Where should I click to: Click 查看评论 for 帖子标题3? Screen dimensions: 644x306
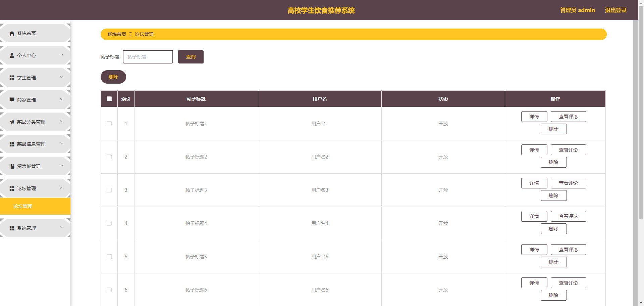(x=569, y=183)
